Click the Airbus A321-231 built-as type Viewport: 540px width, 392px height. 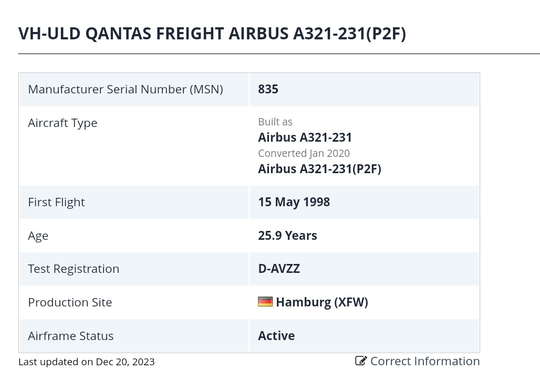click(x=305, y=137)
